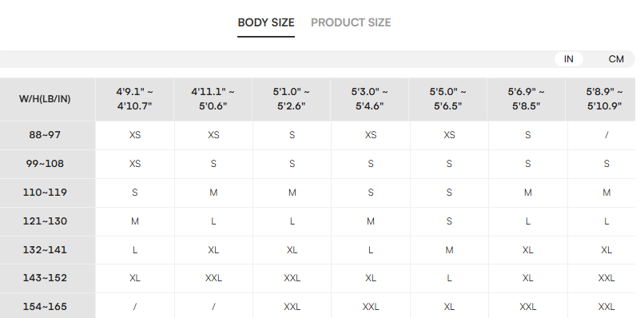Select the BODY SIZE tab
Image resolution: width=644 pixels, height=318 pixels.
(266, 22)
